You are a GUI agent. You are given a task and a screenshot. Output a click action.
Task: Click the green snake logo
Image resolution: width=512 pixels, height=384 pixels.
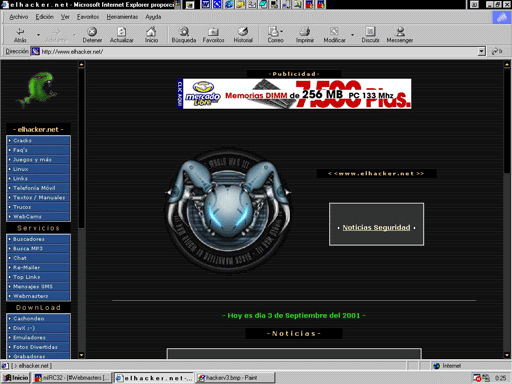(38, 89)
